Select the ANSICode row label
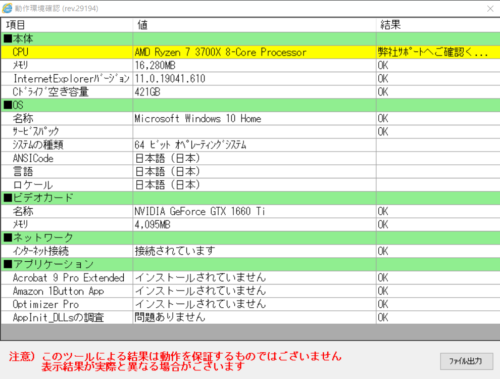 (x=33, y=158)
